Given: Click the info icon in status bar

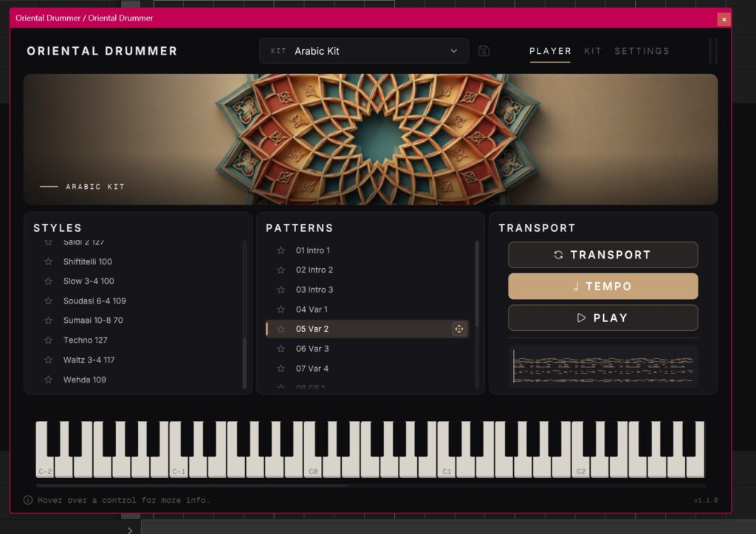Looking at the screenshot, I should pos(28,500).
